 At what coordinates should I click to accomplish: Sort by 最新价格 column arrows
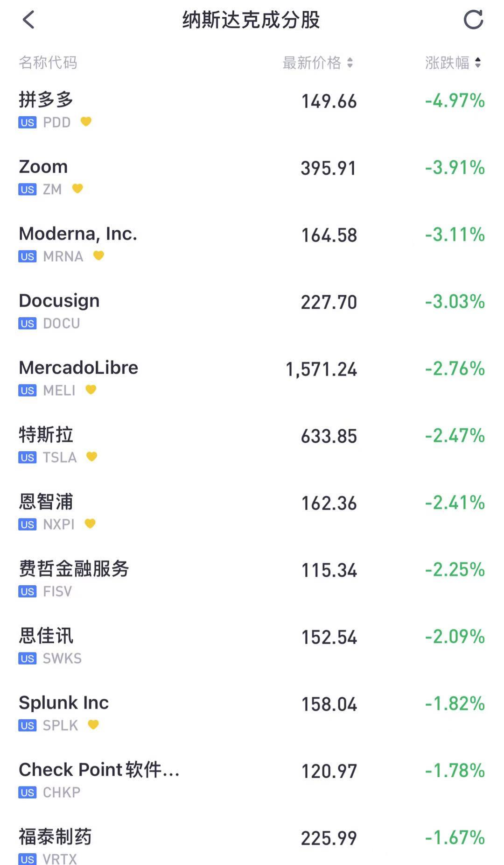(350, 63)
